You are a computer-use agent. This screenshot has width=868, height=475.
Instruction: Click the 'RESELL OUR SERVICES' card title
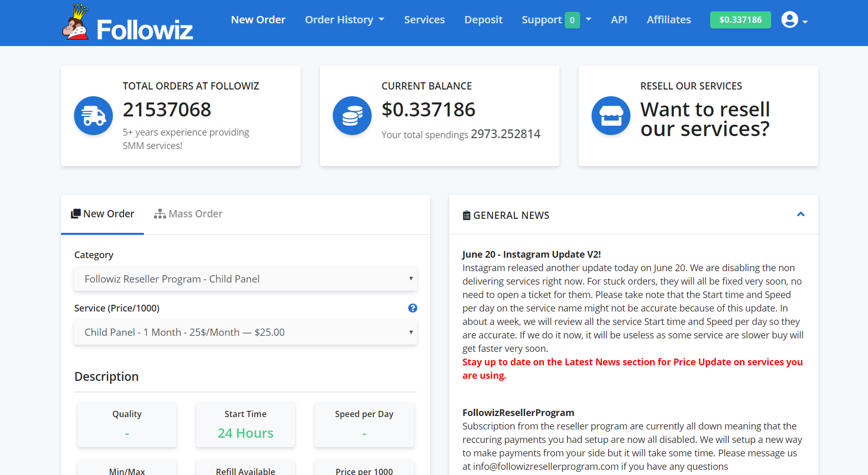(x=691, y=86)
